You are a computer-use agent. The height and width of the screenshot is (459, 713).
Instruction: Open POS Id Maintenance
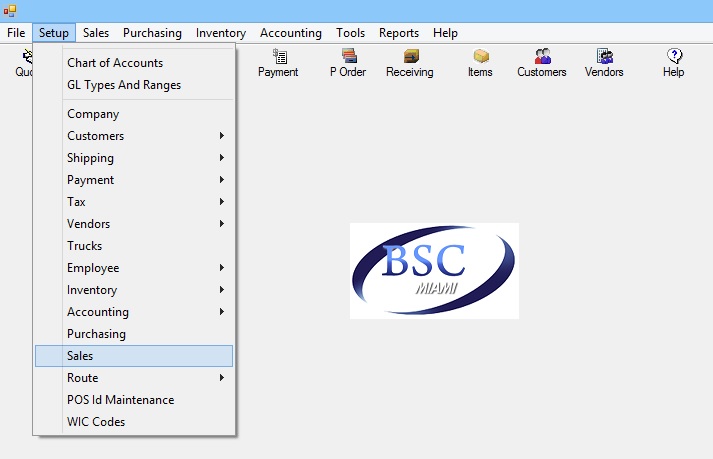click(134, 400)
